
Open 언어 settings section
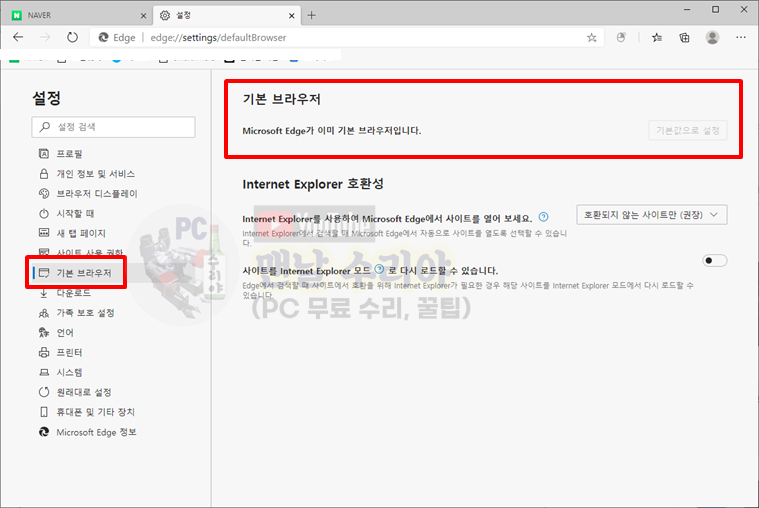click(65, 333)
